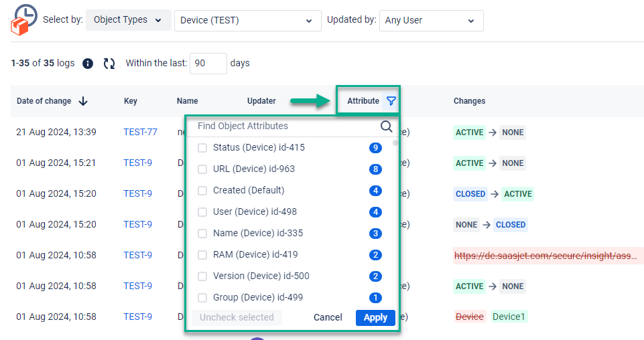The image size is (644, 340).
Task: Click the refresh logs icon
Action: [109, 64]
